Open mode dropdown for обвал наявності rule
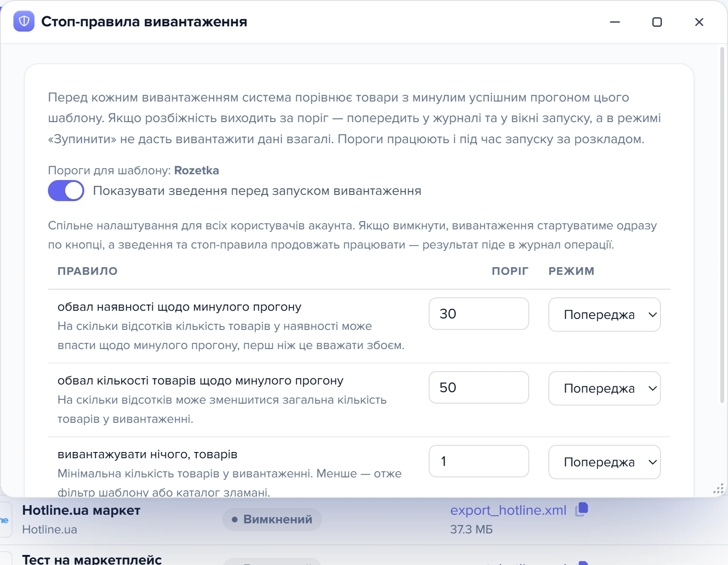The width and height of the screenshot is (728, 565). [x=604, y=315]
